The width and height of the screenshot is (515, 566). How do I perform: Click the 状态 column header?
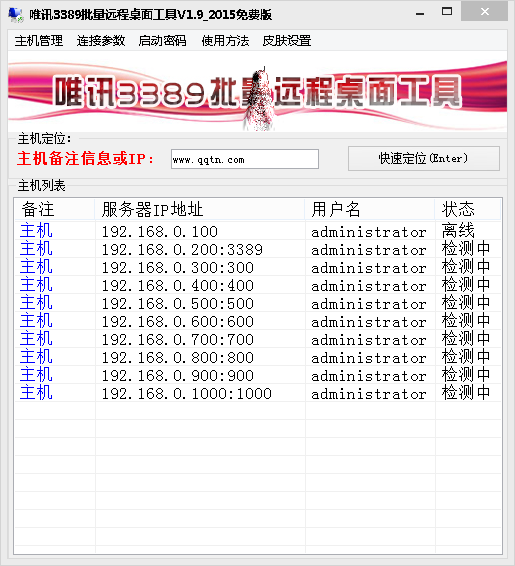tap(468, 209)
